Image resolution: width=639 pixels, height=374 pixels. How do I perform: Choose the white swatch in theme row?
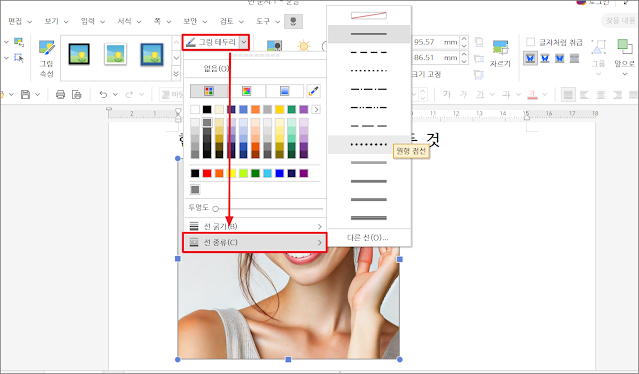[x=195, y=109]
